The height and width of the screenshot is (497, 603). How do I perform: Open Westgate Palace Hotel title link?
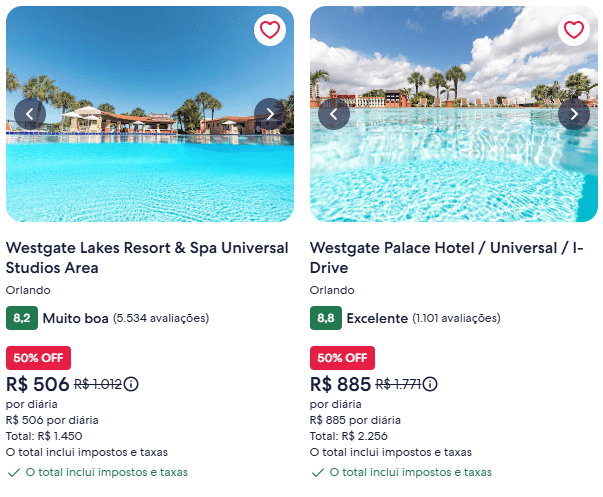(x=447, y=257)
